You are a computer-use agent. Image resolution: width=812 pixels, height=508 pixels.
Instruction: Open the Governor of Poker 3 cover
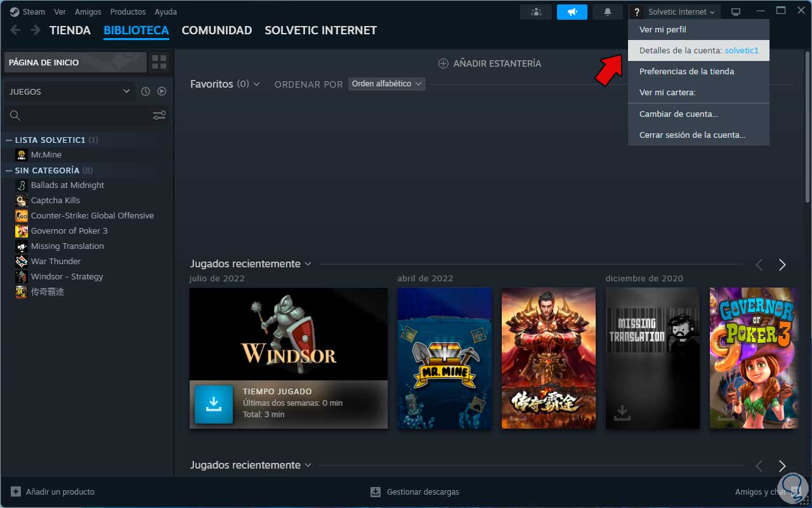pos(753,358)
